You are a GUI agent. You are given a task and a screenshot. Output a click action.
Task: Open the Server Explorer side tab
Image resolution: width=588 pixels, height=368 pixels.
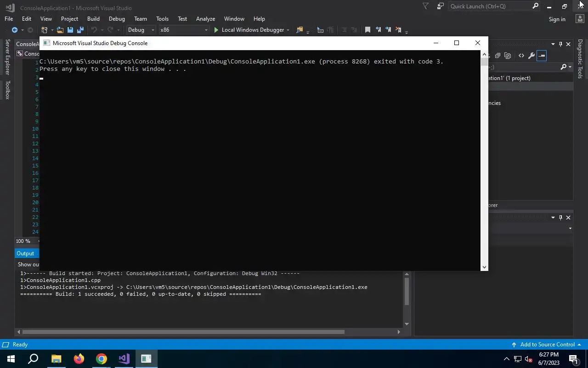7,57
